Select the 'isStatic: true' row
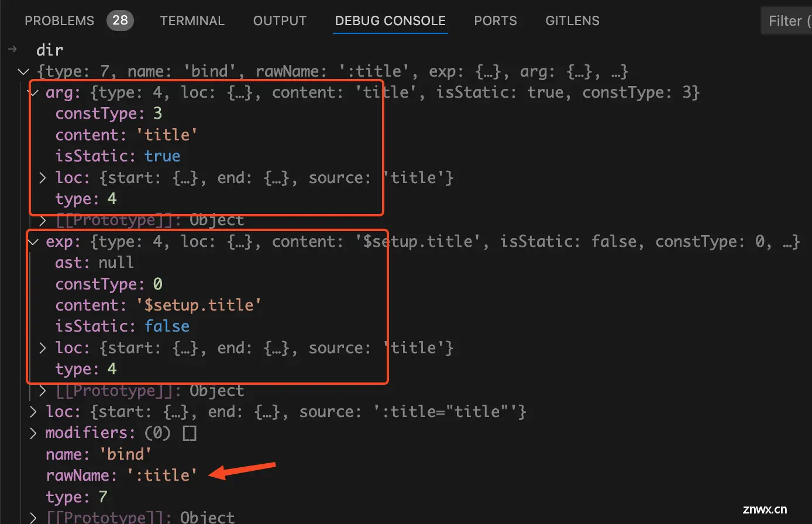The height and width of the screenshot is (524, 812). 118,156
